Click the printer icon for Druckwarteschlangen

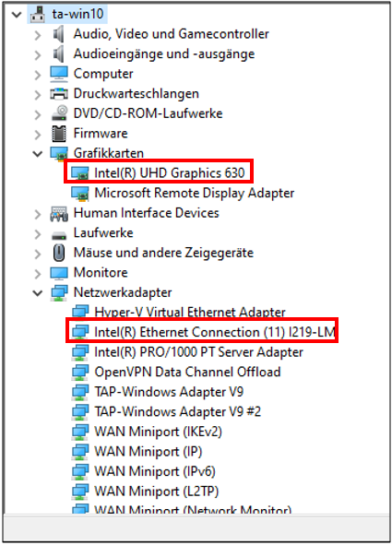point(59,94)
